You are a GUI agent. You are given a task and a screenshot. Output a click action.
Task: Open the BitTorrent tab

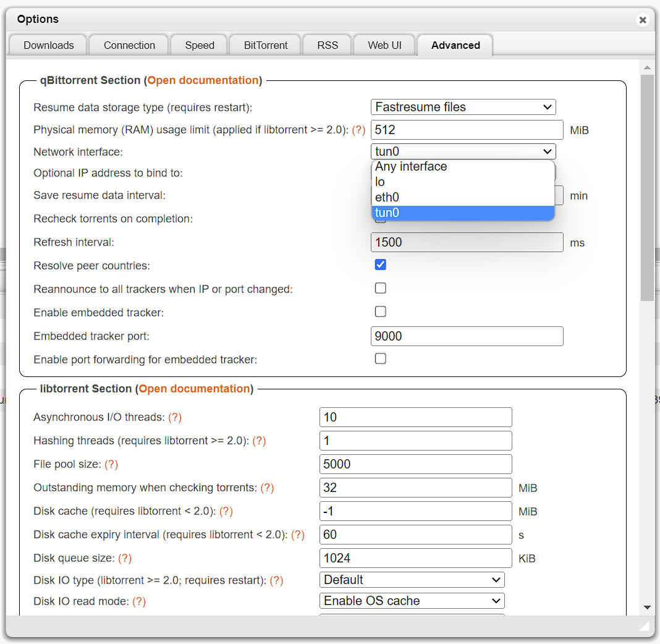point(266,46)
